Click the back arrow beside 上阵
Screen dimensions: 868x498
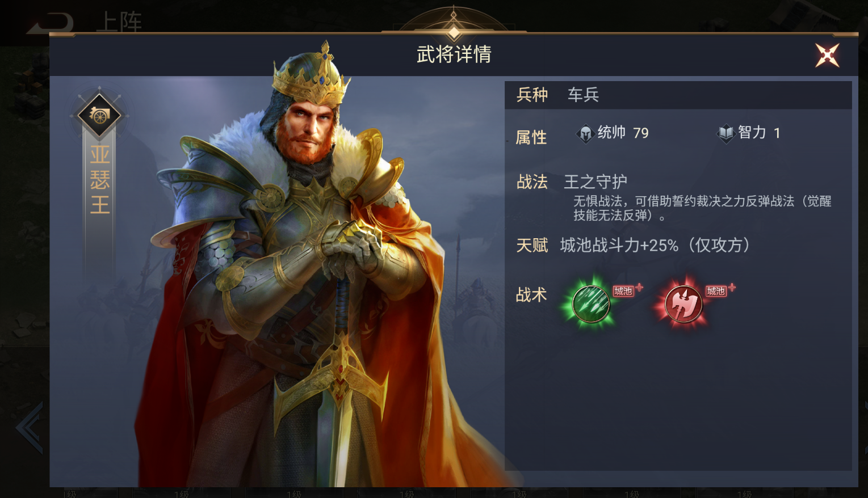click(51, 23)
